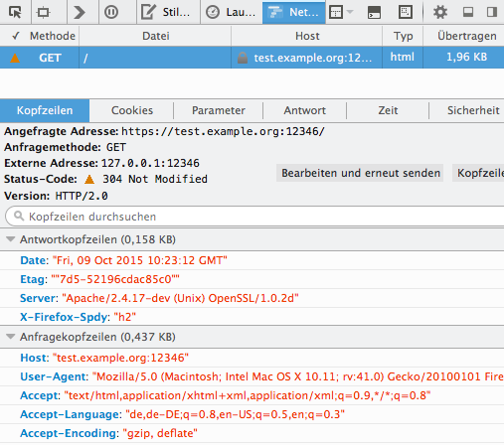Click Bearbeiten und erneut senden

pyautogui.click(x=360, y=173)
